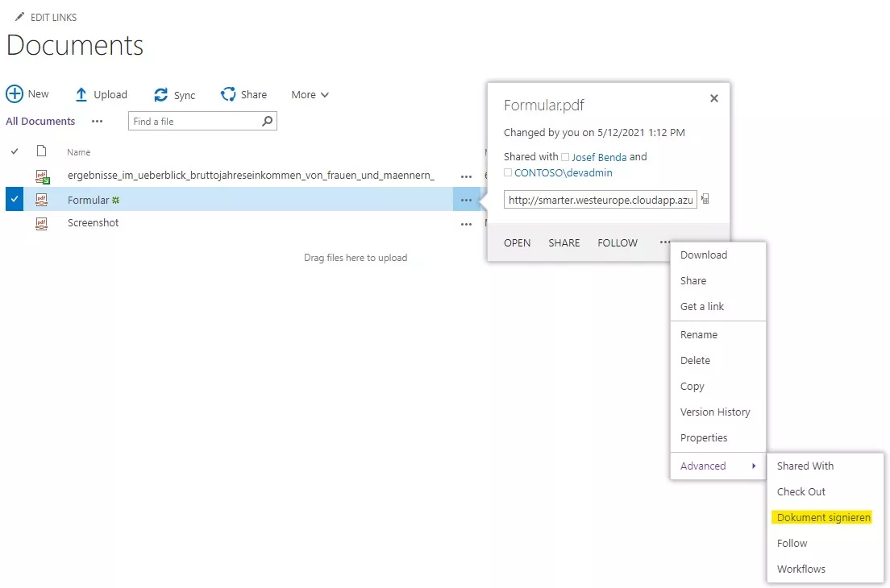
Task: Click the PDF icon beside Formular
Action: click(x=42, y=199)
